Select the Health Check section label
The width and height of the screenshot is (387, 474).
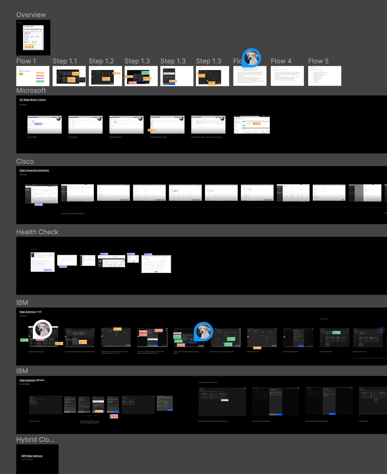[x=37, y=232]
